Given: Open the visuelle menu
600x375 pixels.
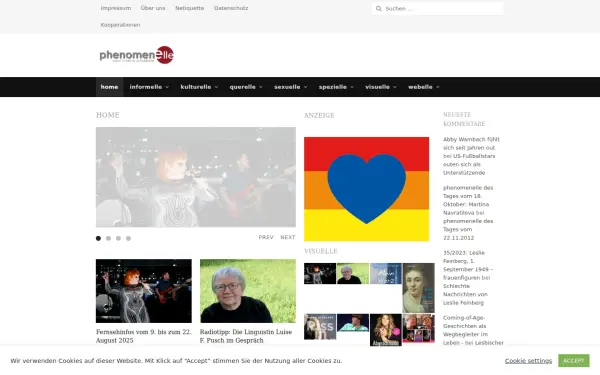Looking at the screenshot, I should pos(377,87).
